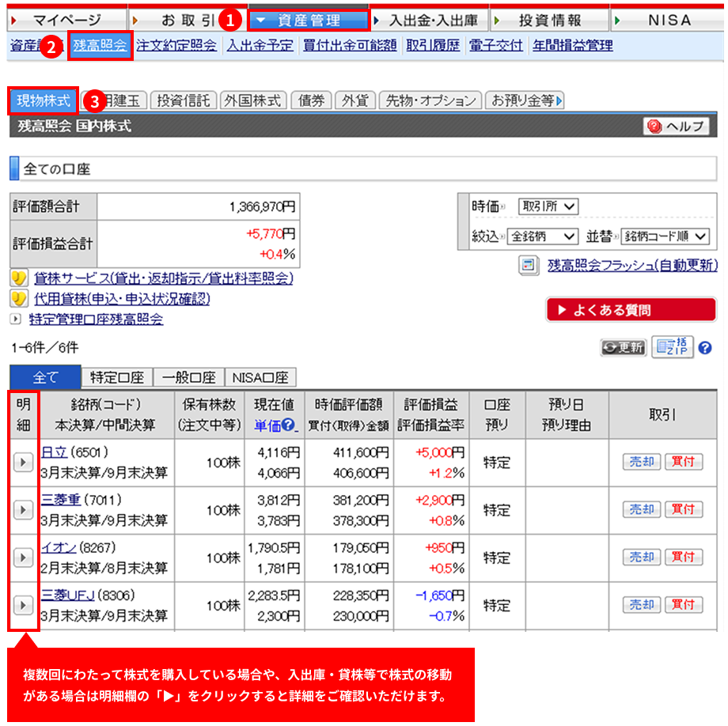Select the NISA口座 tab
The width and height of the screenshot is (728, 726).
click(260, 378)
